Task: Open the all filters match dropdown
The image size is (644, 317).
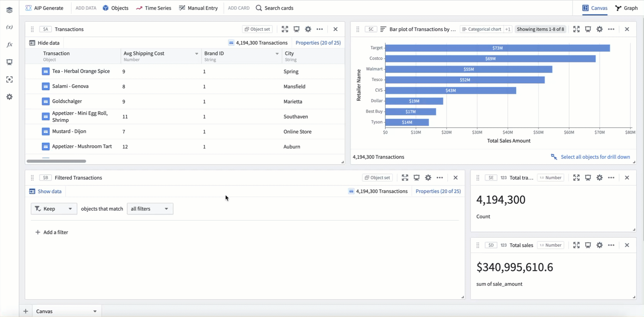Action: click(x=150, y=209)
